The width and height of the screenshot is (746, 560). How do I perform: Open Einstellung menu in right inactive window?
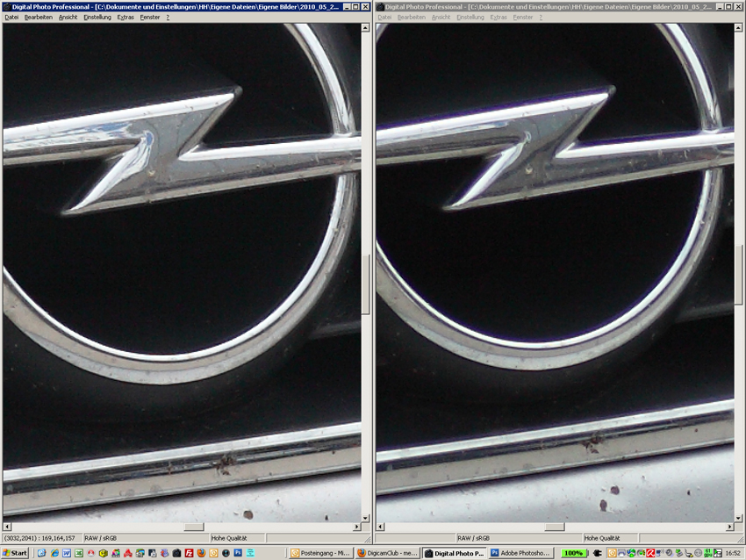point(470,18)
